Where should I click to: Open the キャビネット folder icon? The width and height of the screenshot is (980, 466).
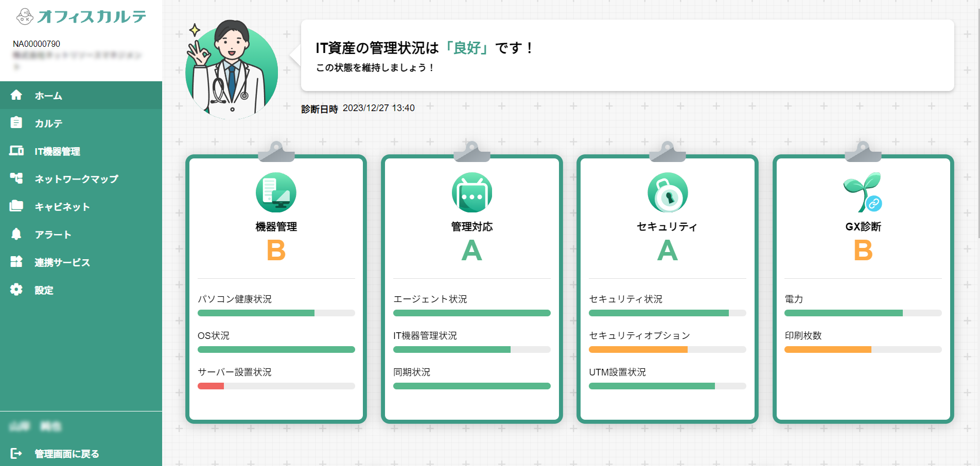pos(17,206)
